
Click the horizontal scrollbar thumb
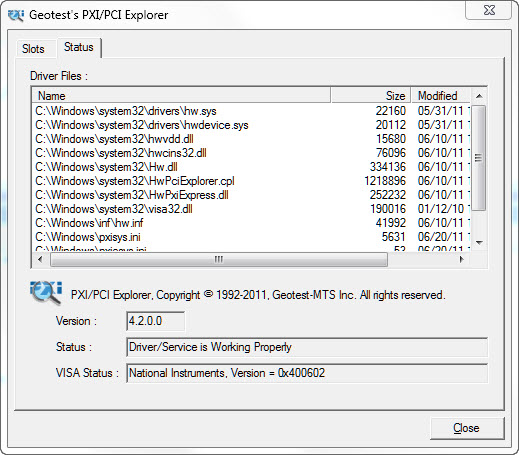219,259
